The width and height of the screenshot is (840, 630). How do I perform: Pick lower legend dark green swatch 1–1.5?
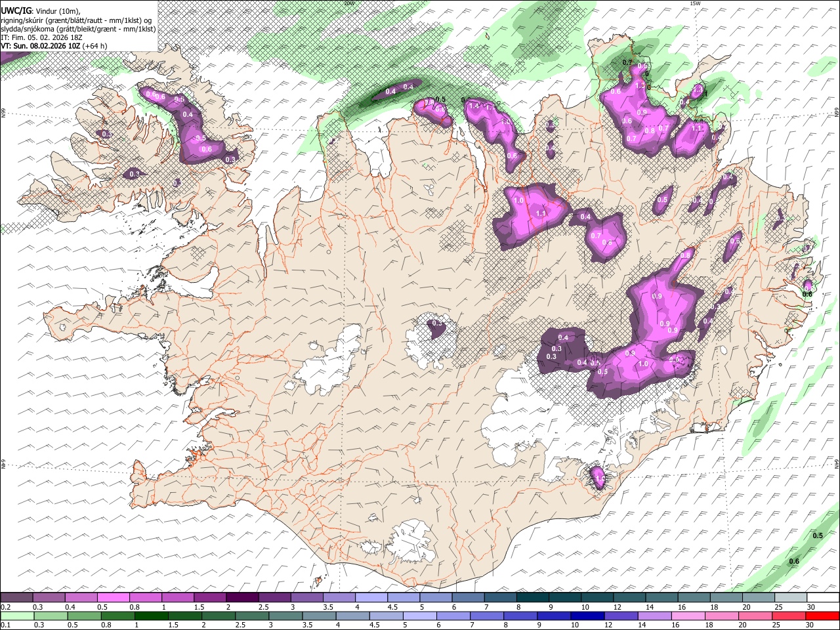[152, 616]
